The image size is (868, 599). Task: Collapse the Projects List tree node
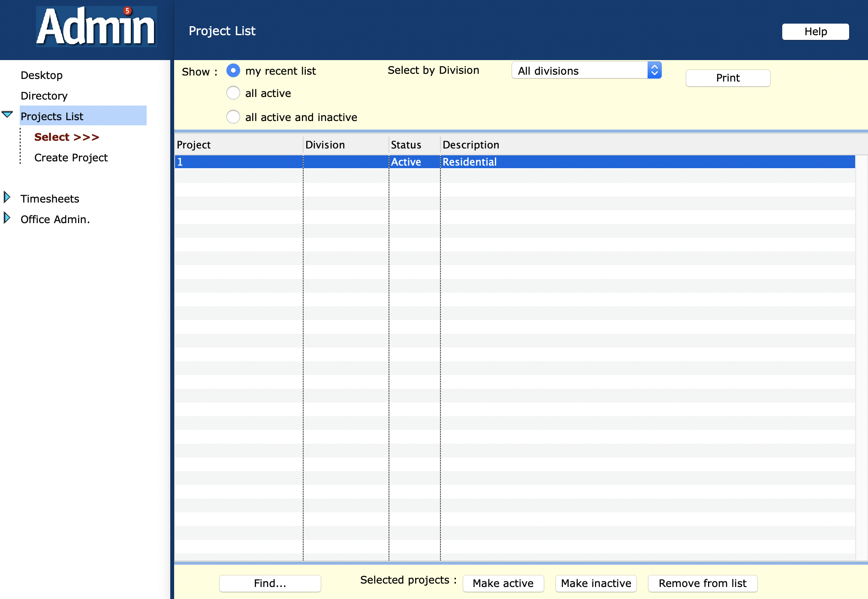coord(7,114)
